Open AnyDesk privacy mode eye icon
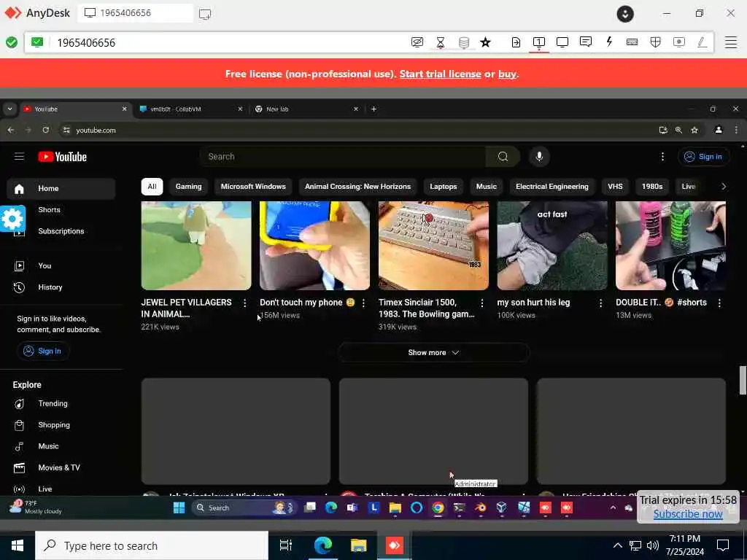The image size is (747, 560). [417, 42]
